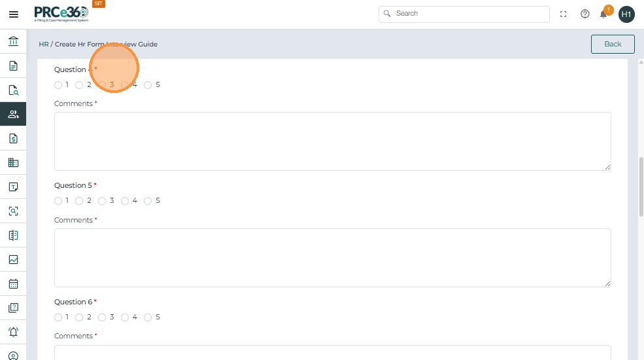
Task: Open the H1 user avatar menu
Action: (626, 14)
